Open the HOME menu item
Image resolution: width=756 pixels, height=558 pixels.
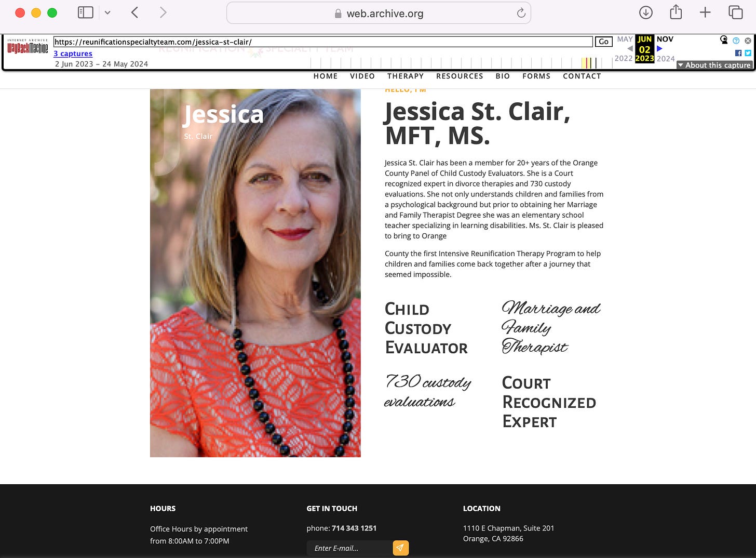326,76
